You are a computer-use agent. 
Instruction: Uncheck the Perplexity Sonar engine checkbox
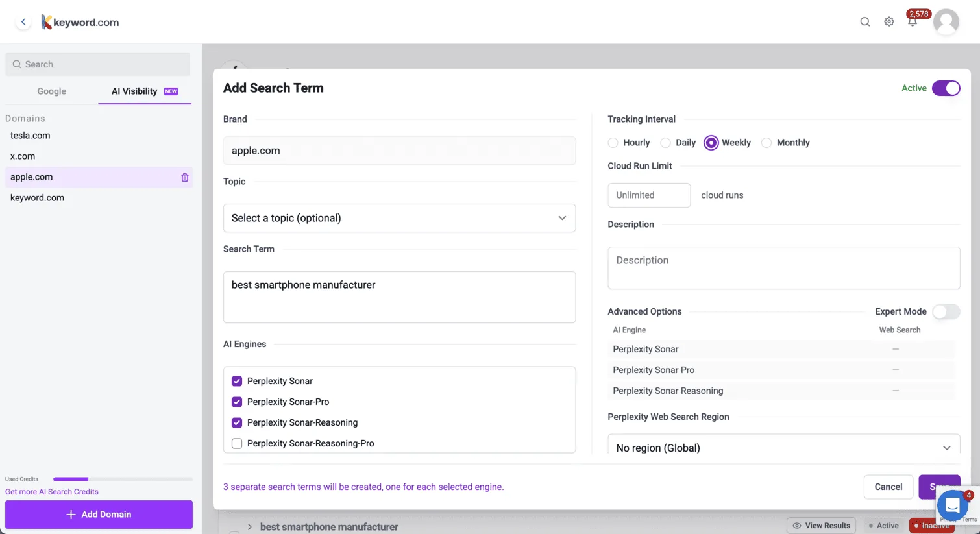(x=237, y=381)
